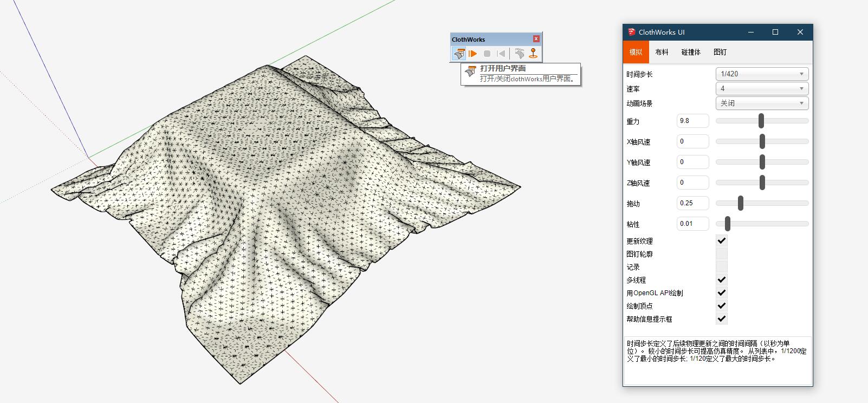The height and width of the screenshot is (403, 868).
Task: Enable the 图钉轮廓 checkbox
Action: click(x=721, y=253)
